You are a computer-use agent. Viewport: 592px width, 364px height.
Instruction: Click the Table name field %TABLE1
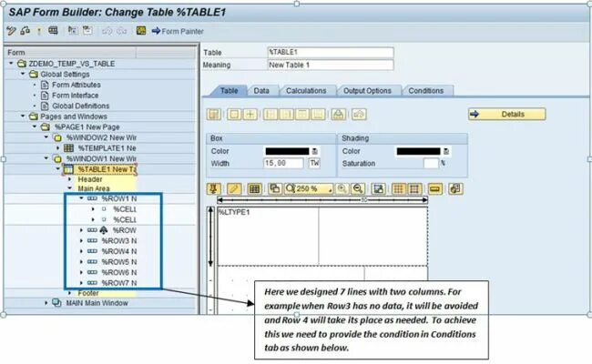pos(331,53)
